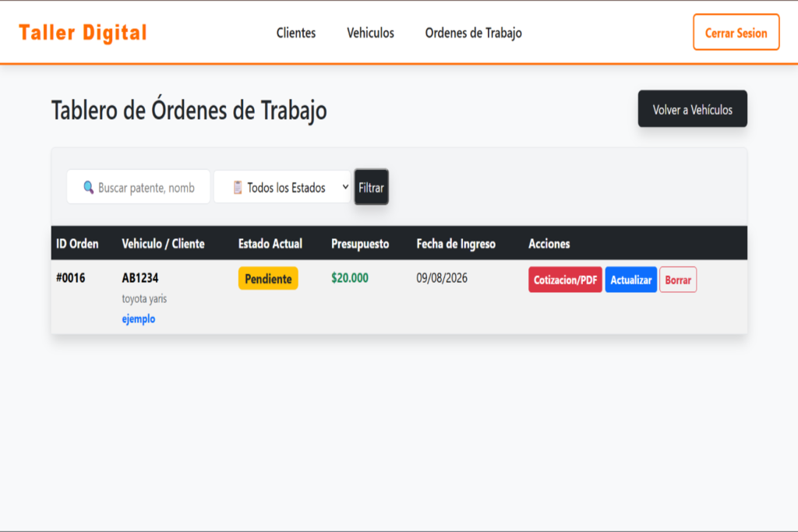Click the $20.000 budget value
The height and width of the screenshot is (532, 798).
point(350,278)
